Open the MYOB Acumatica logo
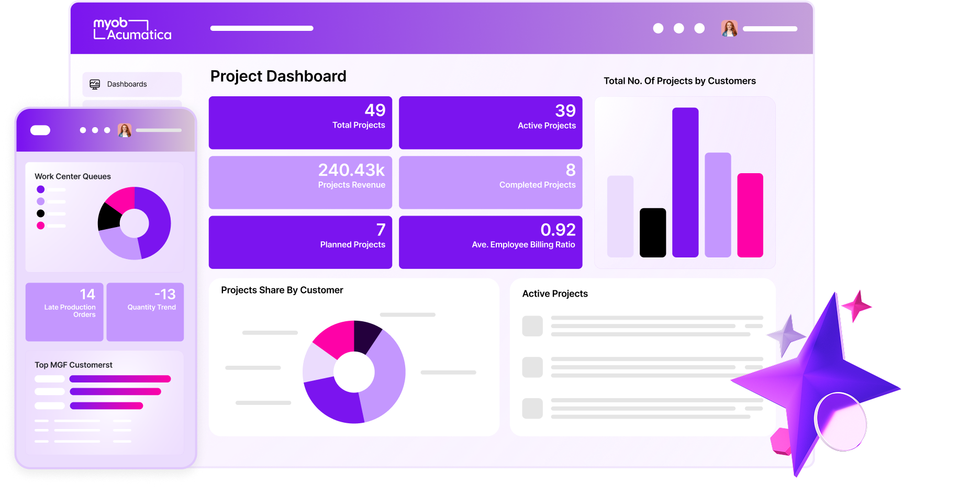Image resolution: width=980 pixels, height=496 pixels. point(132,30)
